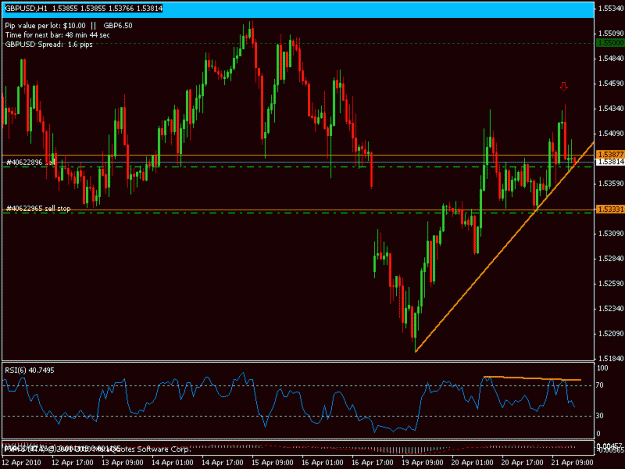Viewport: 625px width, 469px height.
Task: Click the '19 Apr 09:00' time axis label
Action: [422, 462]
